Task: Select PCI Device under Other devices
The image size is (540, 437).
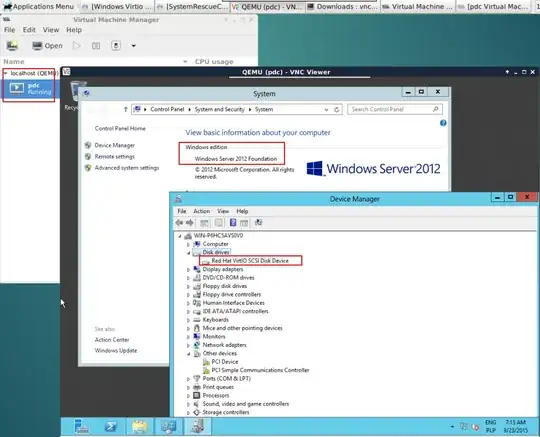Action: pos(225,362)
